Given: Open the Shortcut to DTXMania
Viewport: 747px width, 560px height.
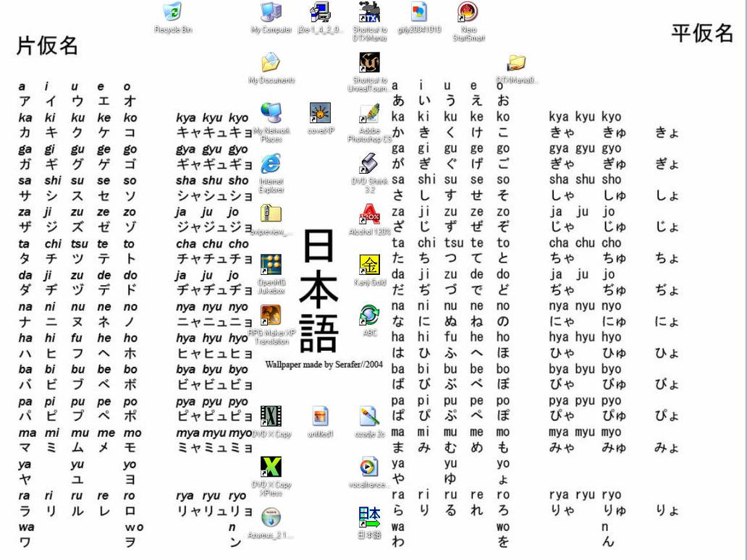Looking at the screenshot, I should click(369, 13).
